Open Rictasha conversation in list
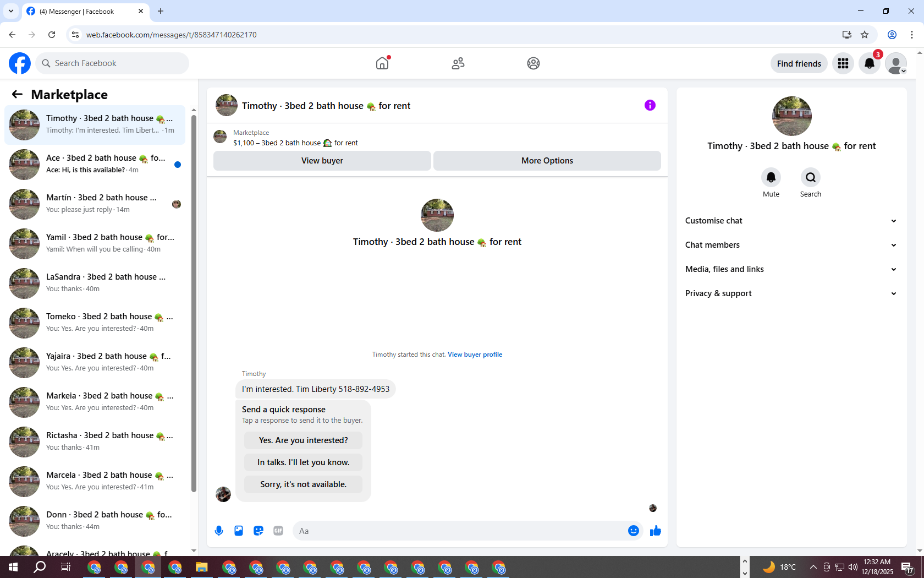The image size is (924, 578). pyautogui.click(x=95, y=441)
